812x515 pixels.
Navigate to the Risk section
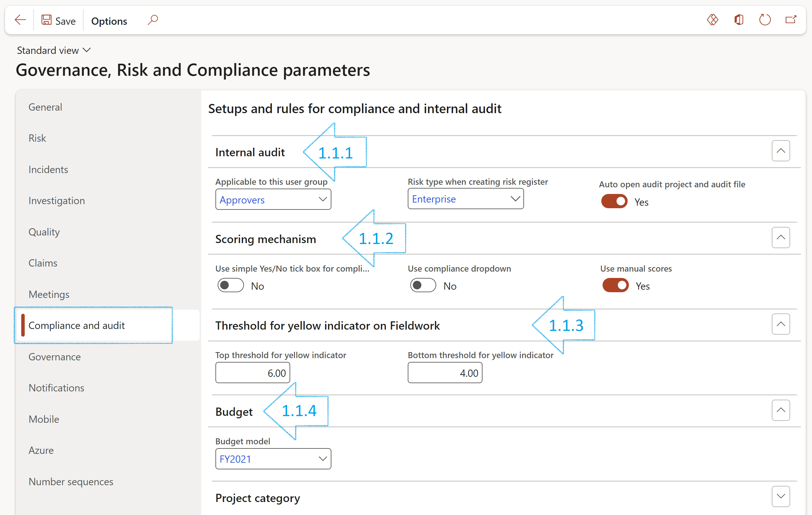[37, 137]
